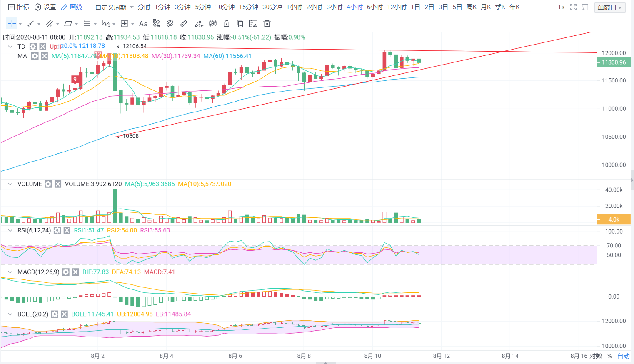Screen dimensions: 634x364
Task: Enter fullscreen with the expand icon
Action: click(x=574, y=7)
